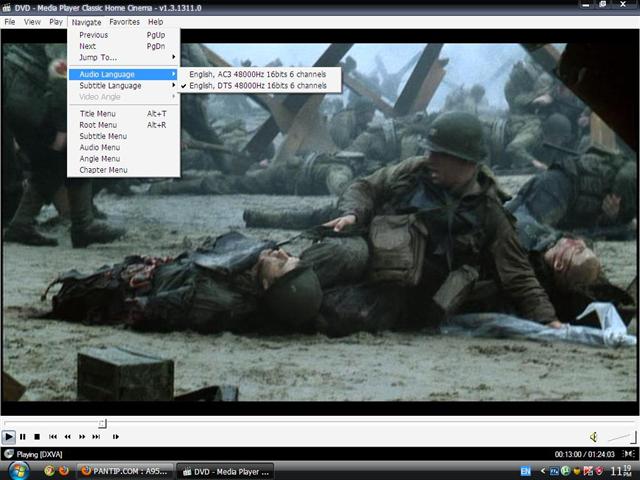640x480 pixels.
Task: Open the Play menu
Action: [x=56, y=22]
